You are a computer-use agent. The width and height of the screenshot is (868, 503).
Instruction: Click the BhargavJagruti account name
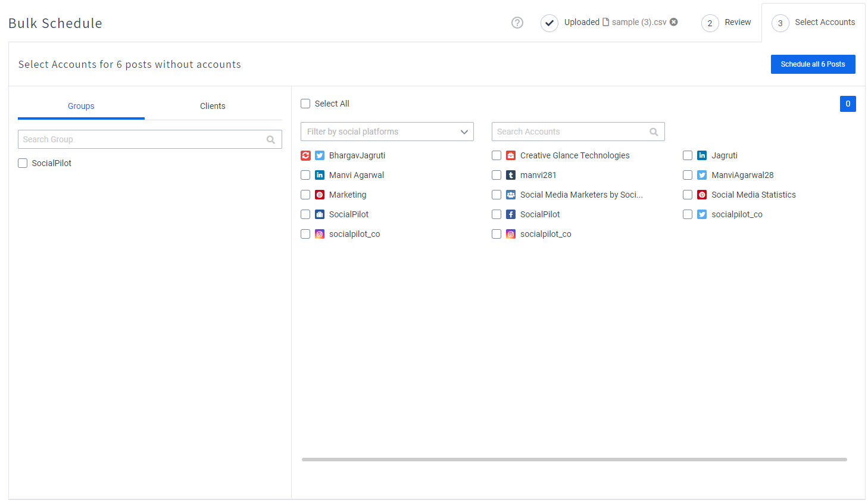click(357, 155)
